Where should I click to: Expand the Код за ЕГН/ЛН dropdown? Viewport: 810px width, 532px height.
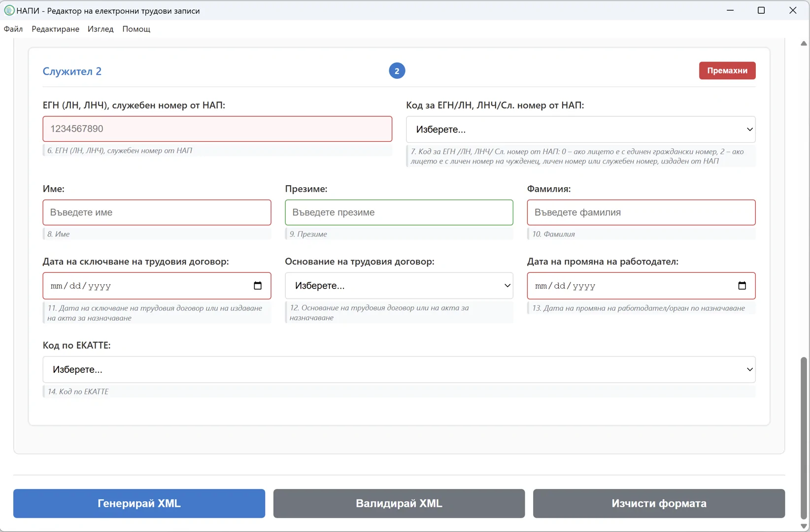pyautogui.click(x=580, y=130)
